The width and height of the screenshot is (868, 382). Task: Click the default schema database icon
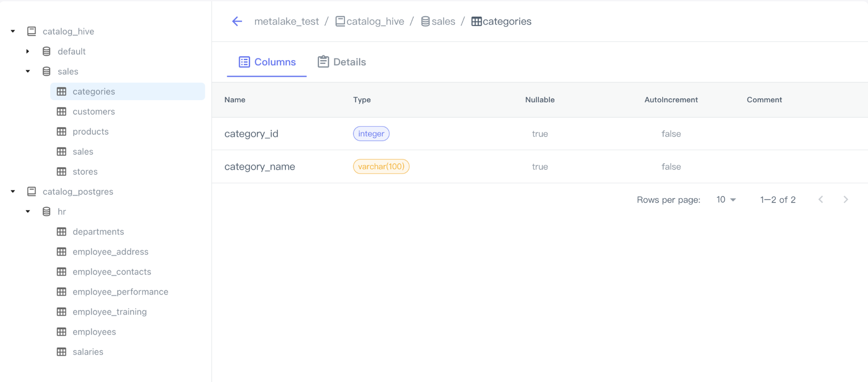(x=47, y=51)
